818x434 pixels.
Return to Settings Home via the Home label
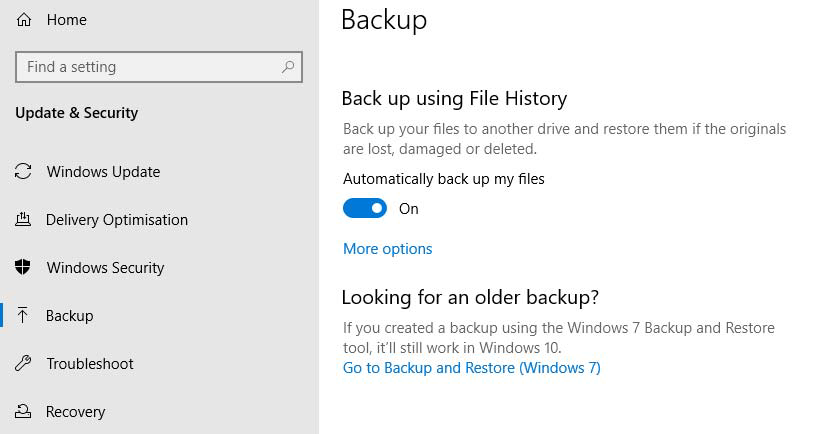pyautogui.click(x=67, y=20)
